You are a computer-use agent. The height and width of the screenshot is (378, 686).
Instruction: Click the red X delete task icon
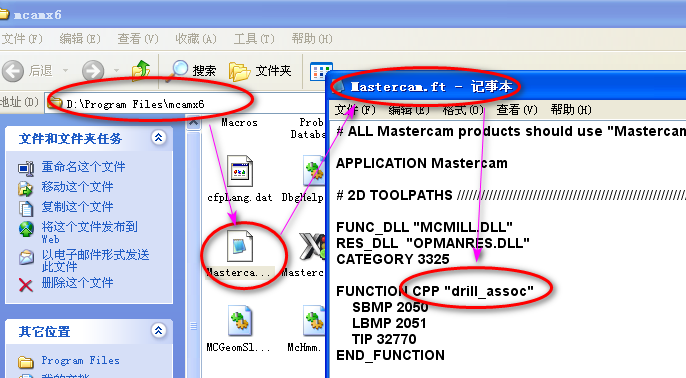[26, 285]
